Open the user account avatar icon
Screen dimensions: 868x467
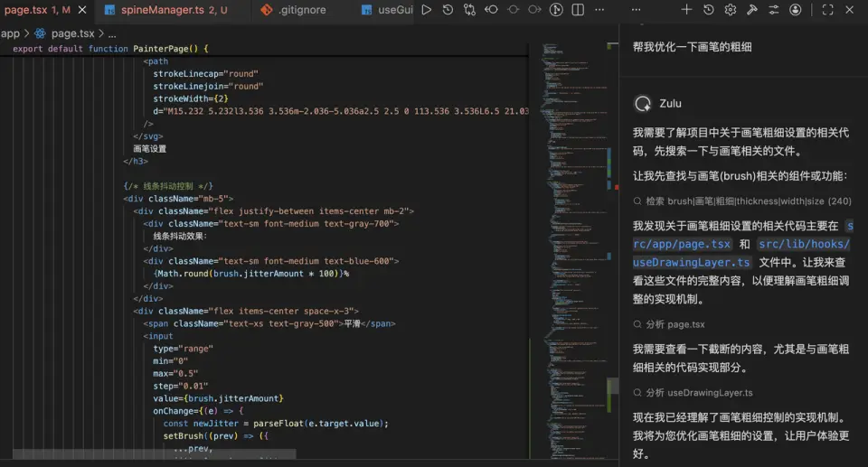click(x=796, y=10)
